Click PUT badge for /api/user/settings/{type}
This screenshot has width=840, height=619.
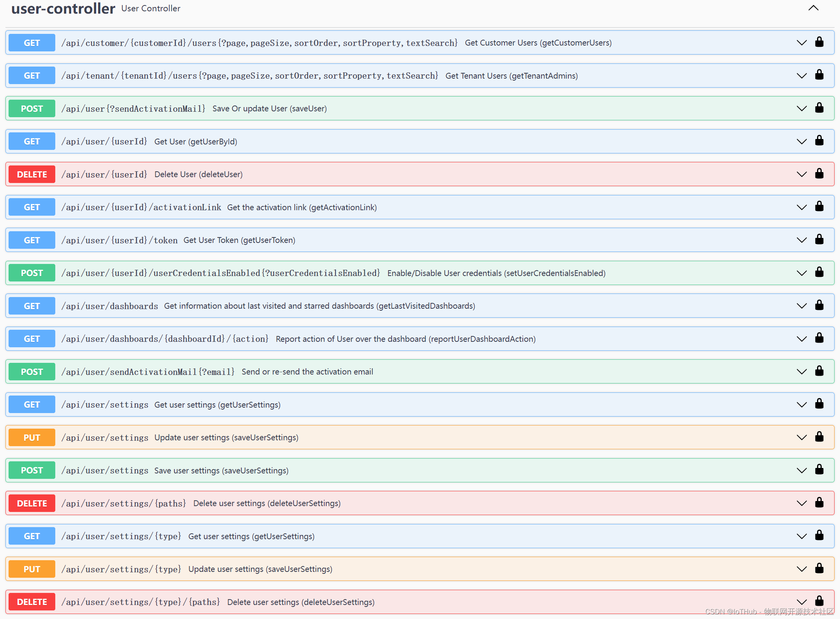(32, 569)
